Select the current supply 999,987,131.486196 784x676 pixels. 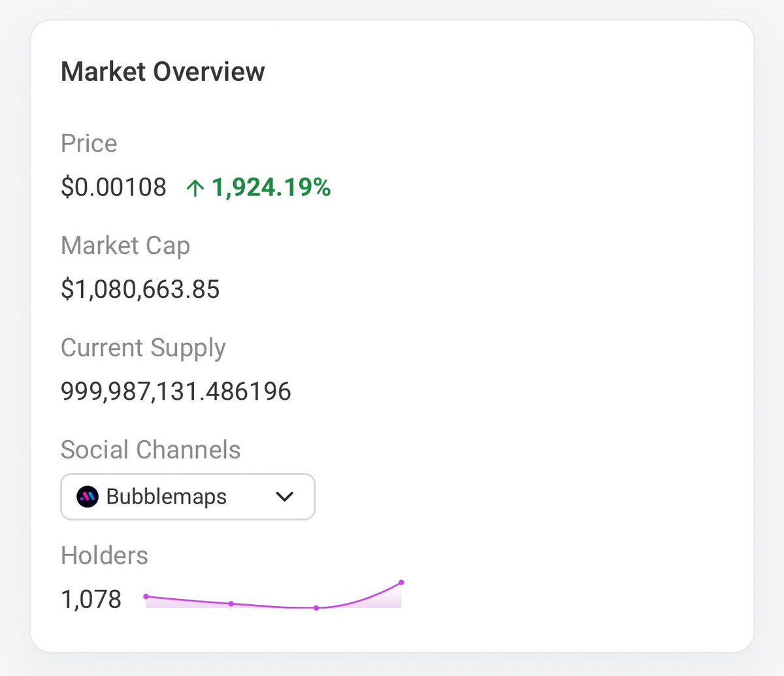tap(176, 392)
